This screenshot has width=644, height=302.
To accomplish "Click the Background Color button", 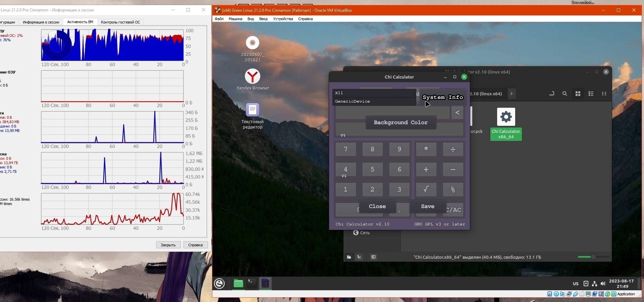I will 401,122.
